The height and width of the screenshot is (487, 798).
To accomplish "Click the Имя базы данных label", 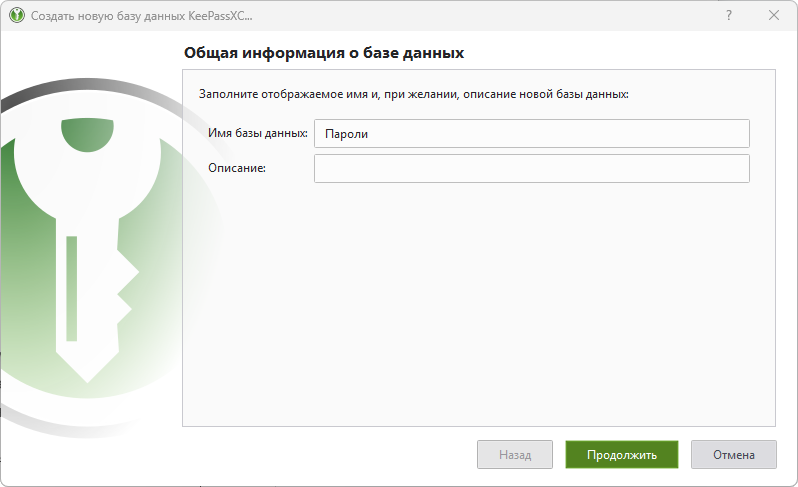I will pyautogui.click(x=257, y=134).
